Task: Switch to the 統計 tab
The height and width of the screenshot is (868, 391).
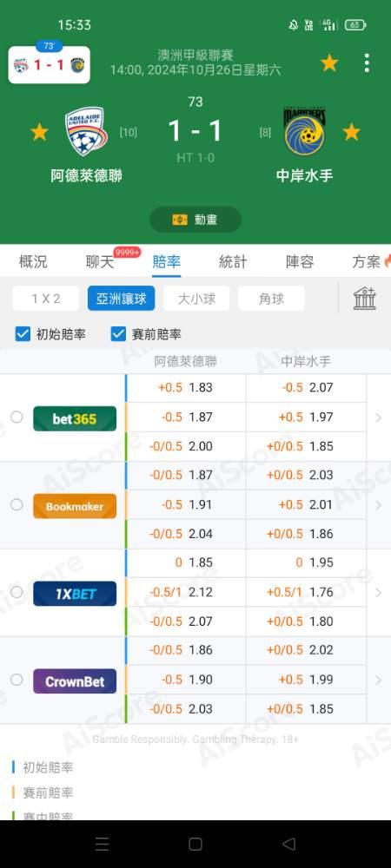Action: point(233,262)
